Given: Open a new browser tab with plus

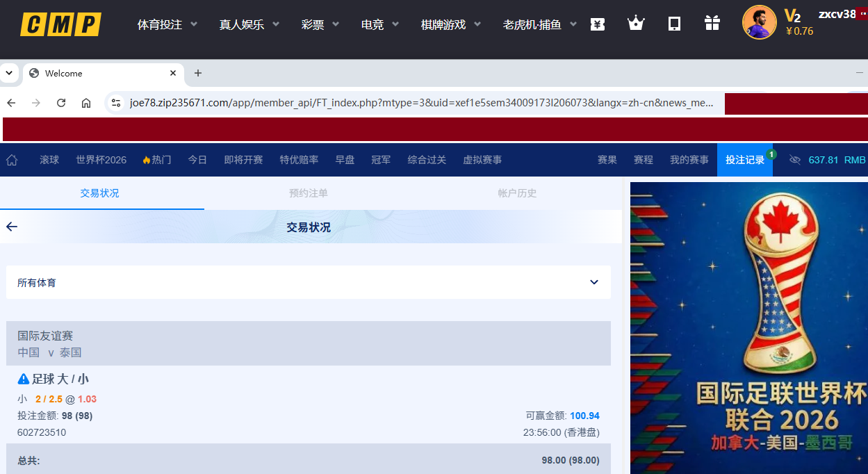Looking at the screenshot, I should click(x=197, y=73).
